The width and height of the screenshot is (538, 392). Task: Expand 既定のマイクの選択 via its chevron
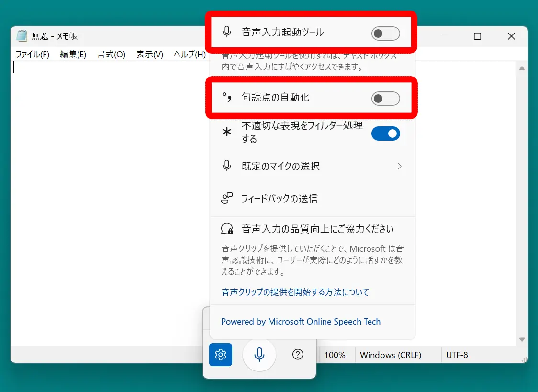coord(400,166)
